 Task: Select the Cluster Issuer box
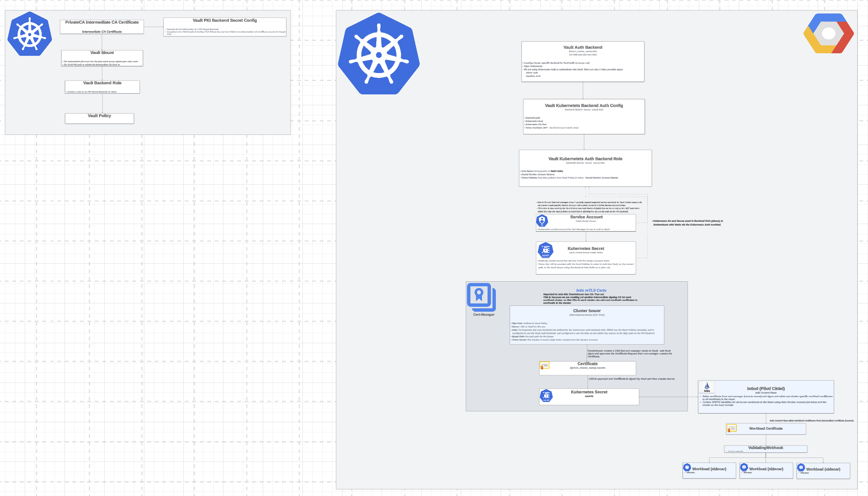tap(587, 325)
